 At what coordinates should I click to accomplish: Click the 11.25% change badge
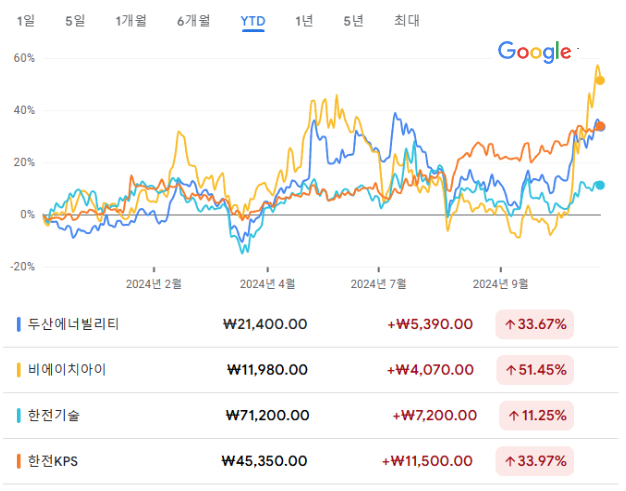coord(537,416)
